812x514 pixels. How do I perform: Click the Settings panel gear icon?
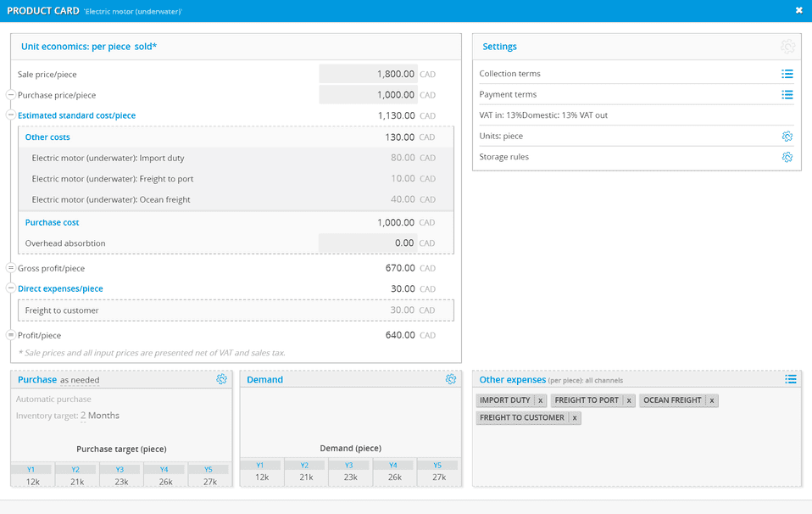coord(787,47)
